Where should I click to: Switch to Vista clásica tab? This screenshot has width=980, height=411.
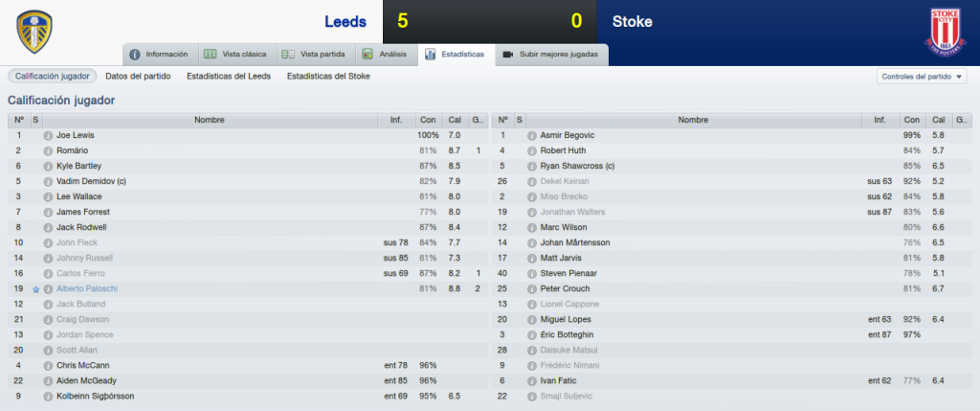click(237, 55)
